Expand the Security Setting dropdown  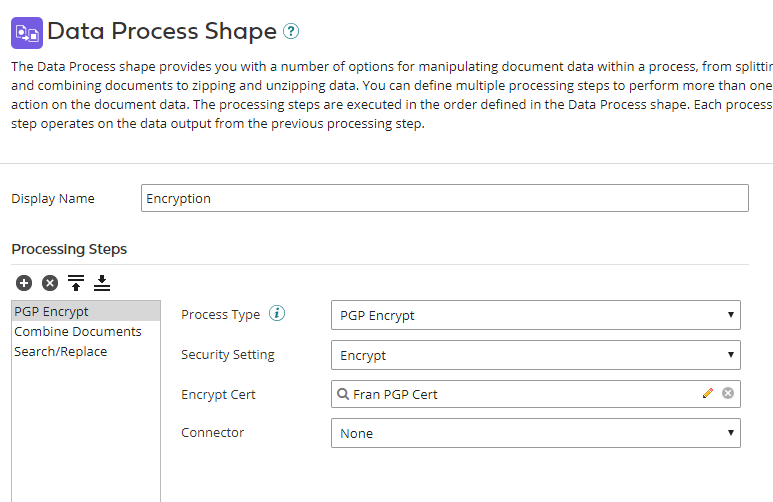click(x=535, y=355)
